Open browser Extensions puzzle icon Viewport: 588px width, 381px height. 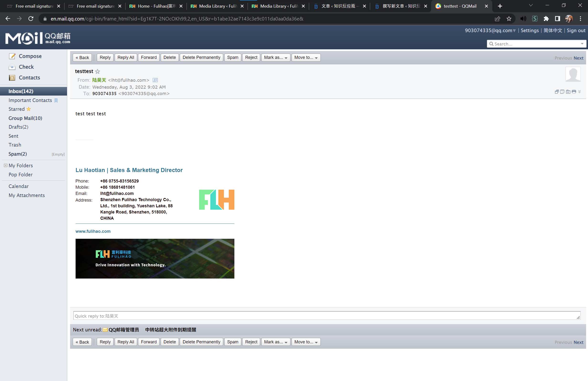click(546, 19)
